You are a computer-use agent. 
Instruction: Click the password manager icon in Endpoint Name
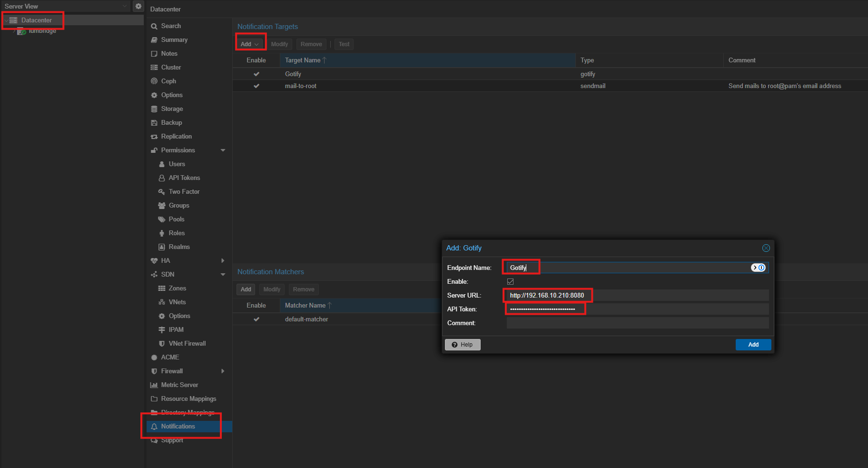pyautogui.click(x=758, y=268)
